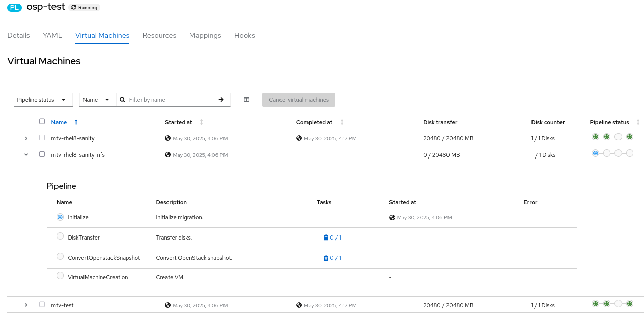Image resolution: width=644 pixels, height=316 pixels.
Task: Click the manage columns icon
Action: 246,100
